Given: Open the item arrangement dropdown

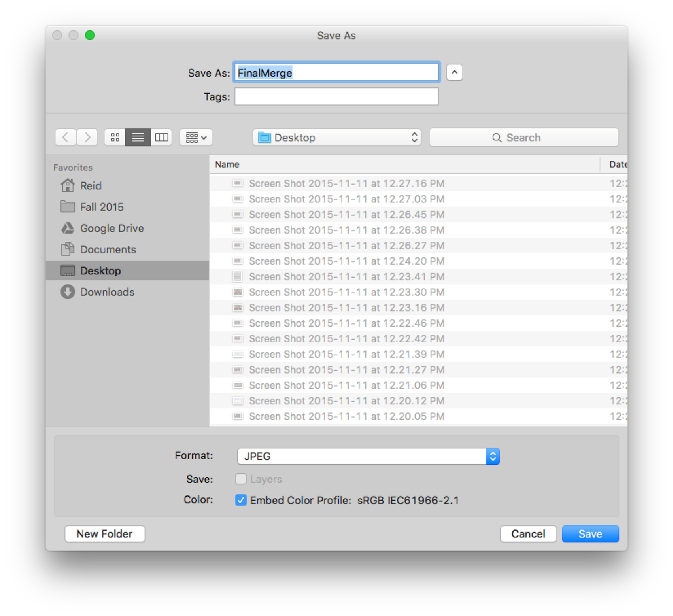Looking at the screenshot, I should (x=196, y=137).
